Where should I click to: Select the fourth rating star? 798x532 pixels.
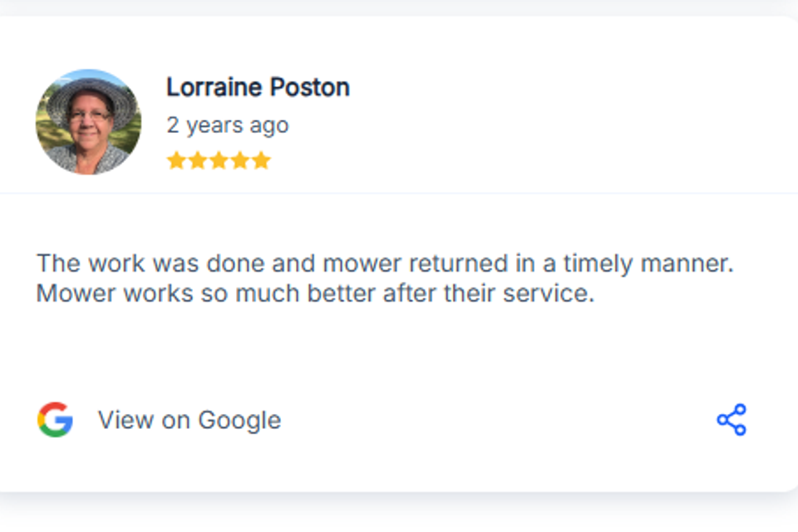pos(240,160)
